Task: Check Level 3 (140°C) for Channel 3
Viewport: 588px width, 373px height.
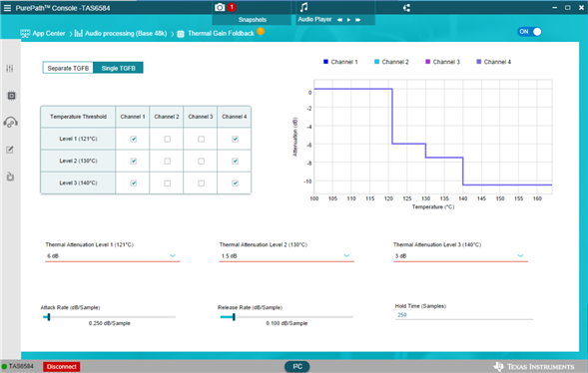Action: (x=201, y=184)
